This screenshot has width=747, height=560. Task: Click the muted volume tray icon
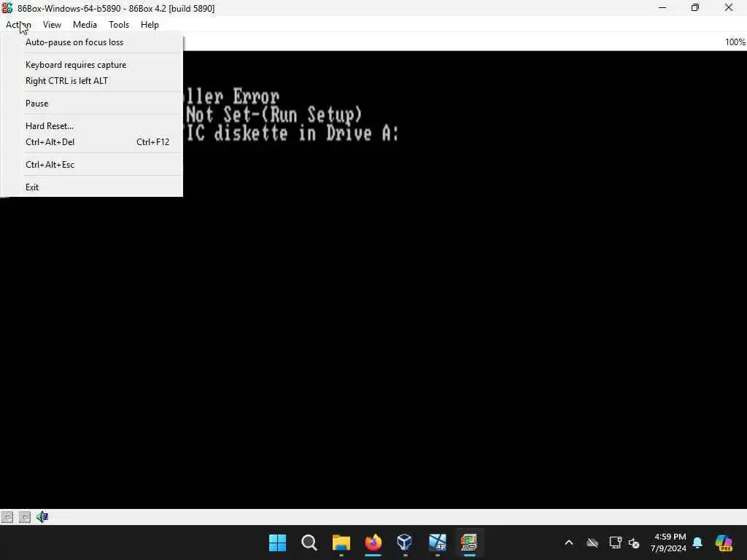click(x=634, y=542)
